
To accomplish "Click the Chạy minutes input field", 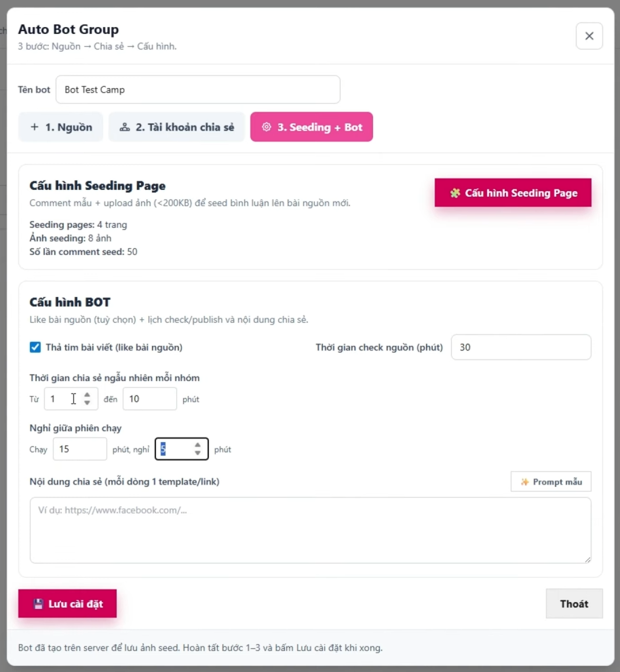I will coord(79,449).
